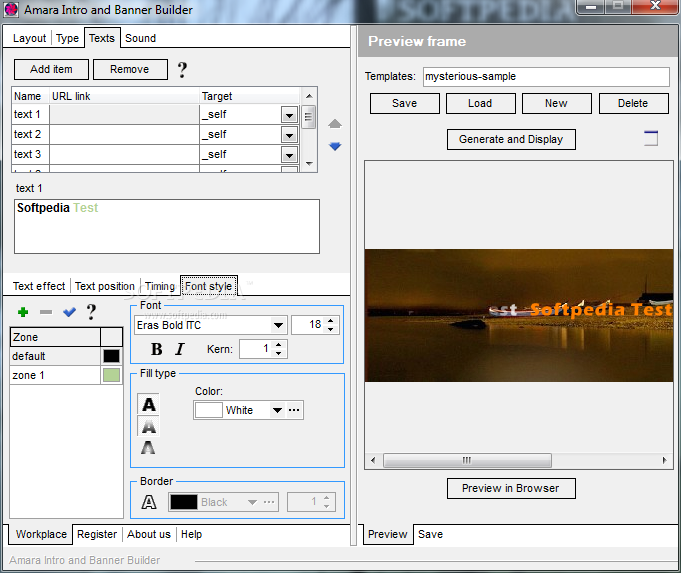Switch to the Layout tab
681x573 pixels.
(29, 38)
